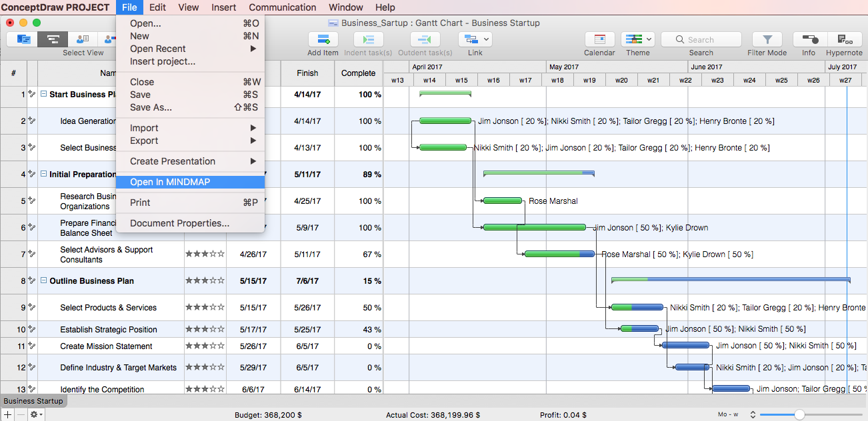Open the Link dropdown arrow
This screenshot has height=421, width=868.
(487, 39)
